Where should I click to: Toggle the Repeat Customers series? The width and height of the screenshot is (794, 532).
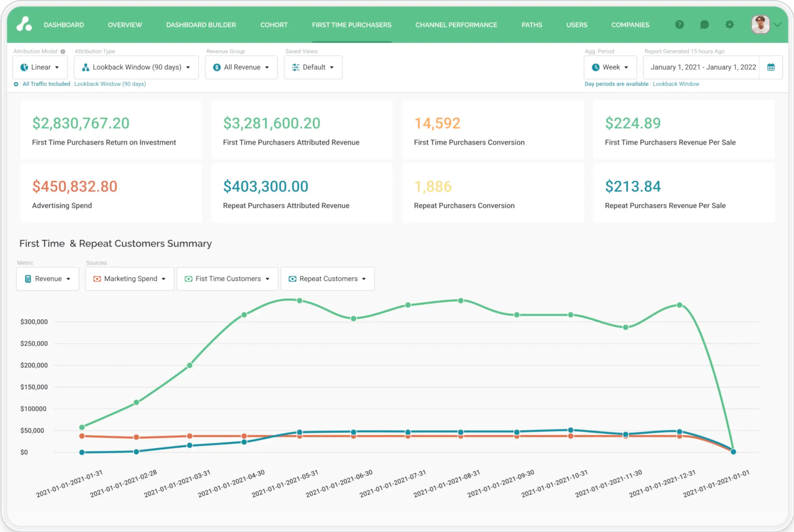click(x=327, y=279)
